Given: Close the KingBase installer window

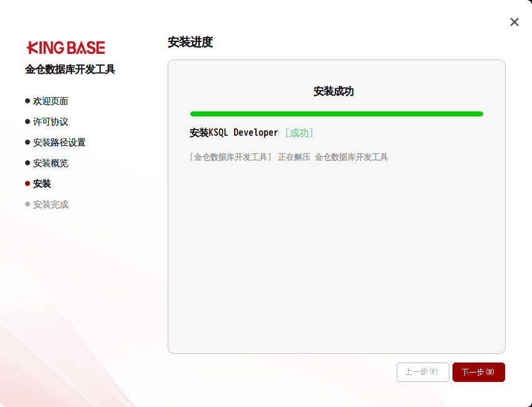Looking at the screenshot, I should pyautogui.click(x=514, y=22).
